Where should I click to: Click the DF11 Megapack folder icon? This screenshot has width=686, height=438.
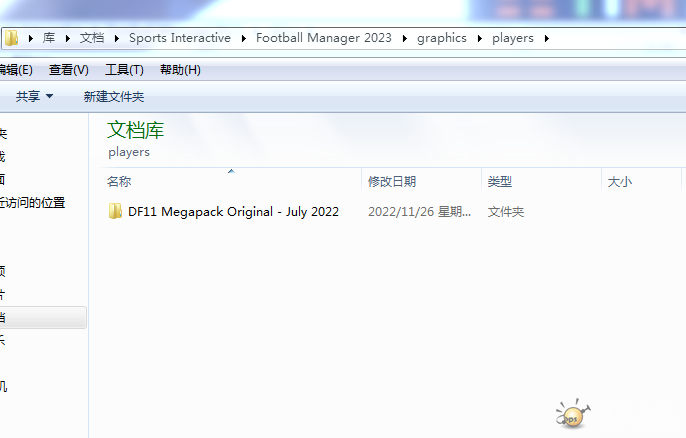(x=115, y=211)
